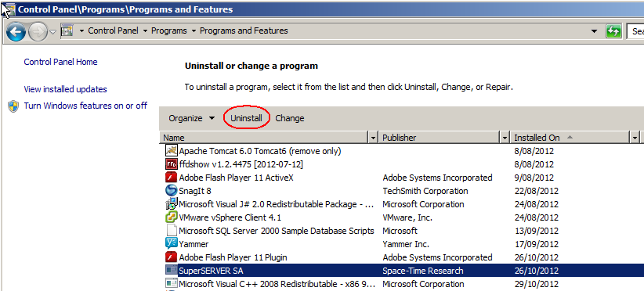The width and height of the screenshot is (644, 291).
Task: Open the Publisher column filter dropdown
Action: click(x=505, y=138)
